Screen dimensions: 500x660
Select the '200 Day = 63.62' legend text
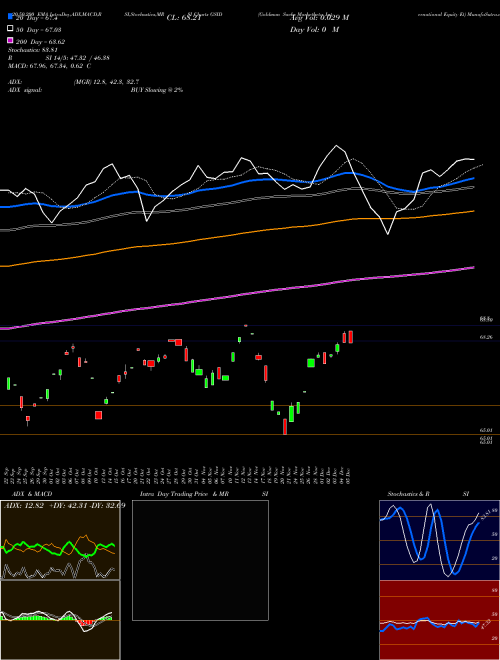tap(40, 42)
